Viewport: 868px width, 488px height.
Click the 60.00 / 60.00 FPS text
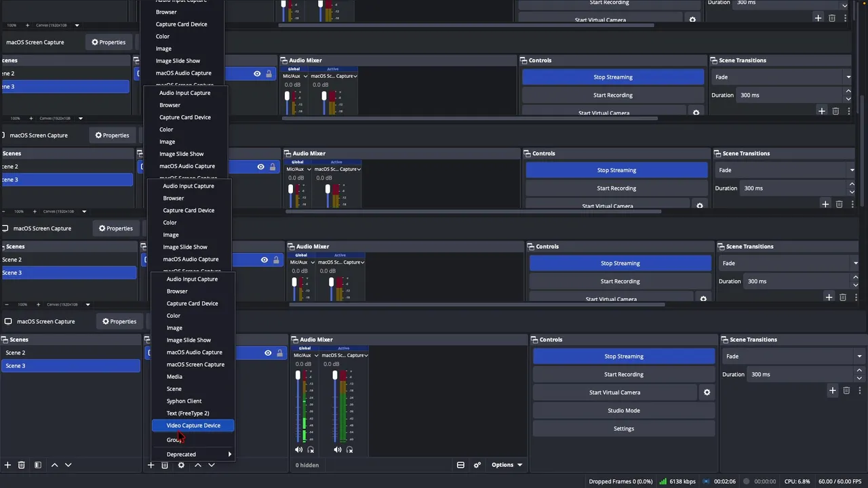pyautogui.click(x=840, y=481)
